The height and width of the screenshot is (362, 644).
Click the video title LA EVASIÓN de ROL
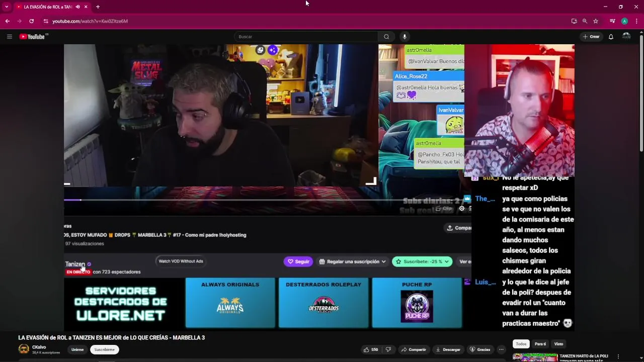(112, 337)
